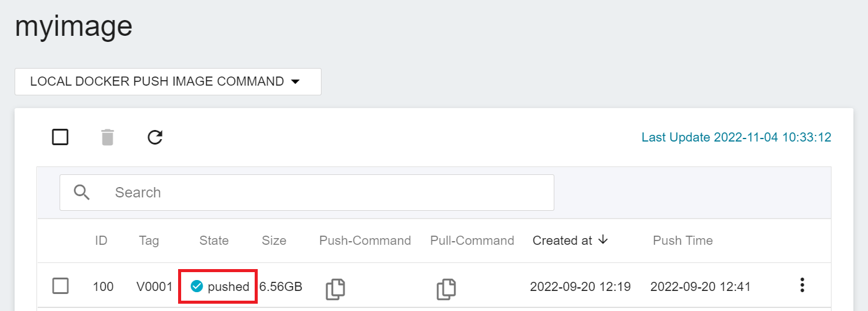Copy the Pull-Command for tag V0001
The image size is (868, 311).
[x=446, y=289]
